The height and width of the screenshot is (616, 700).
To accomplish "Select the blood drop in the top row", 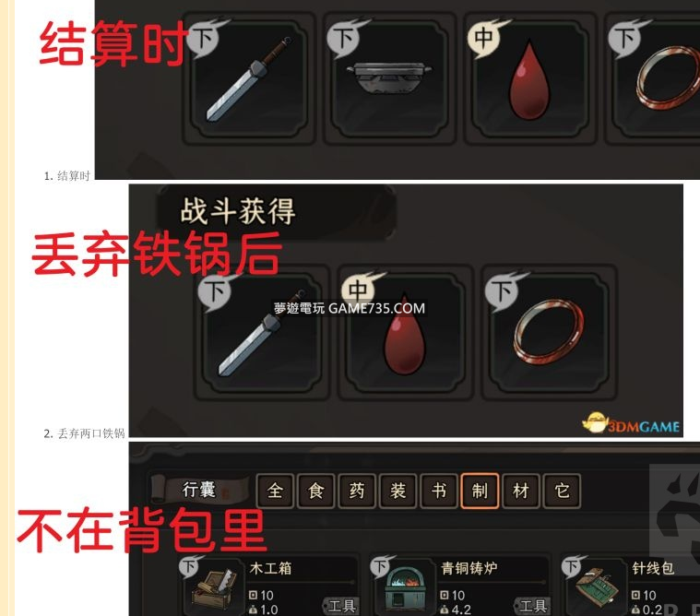I will pyautogui.click(x=530, y=78).
